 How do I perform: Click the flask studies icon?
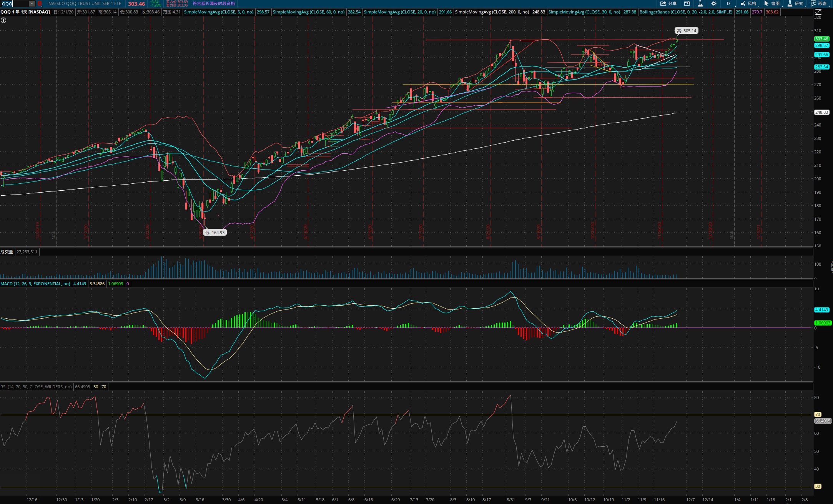pyautogui.click(x=700, y=3)
